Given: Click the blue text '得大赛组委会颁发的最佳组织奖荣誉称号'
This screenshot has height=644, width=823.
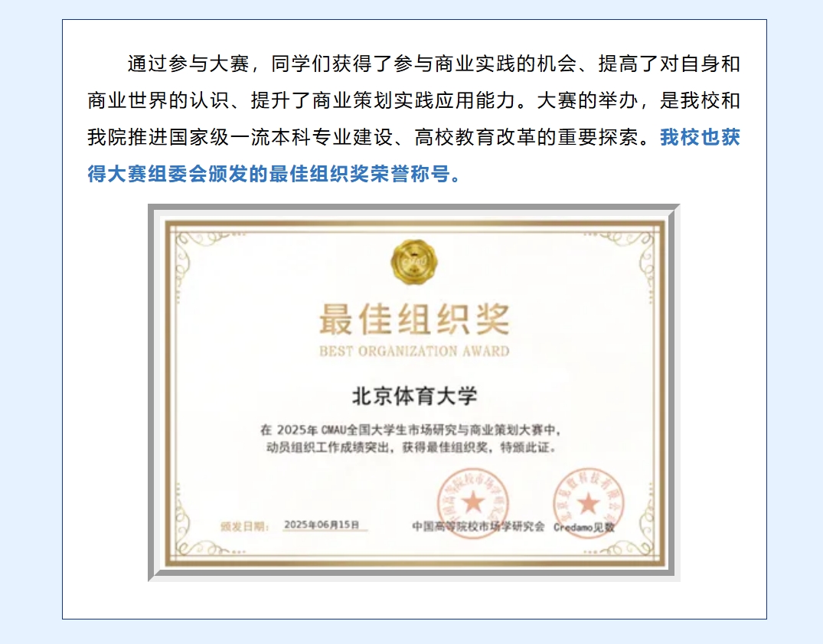Looking at the screenshot, I should (269, 174).
